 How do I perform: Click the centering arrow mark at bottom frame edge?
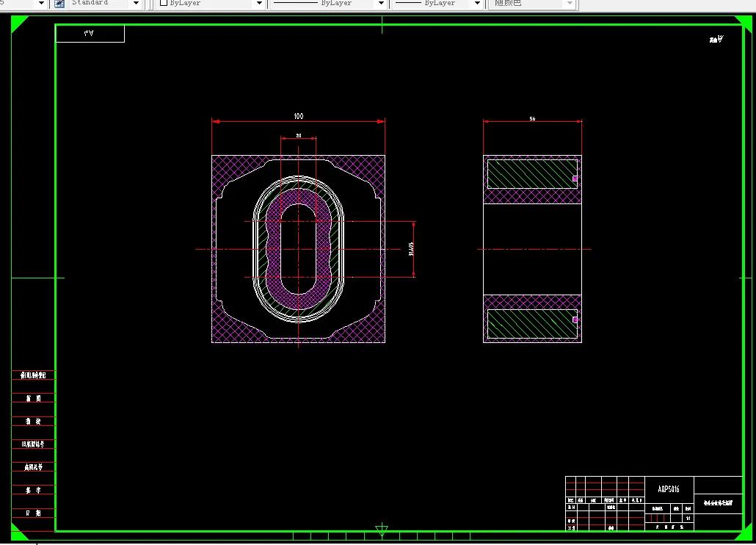coord(382,530)
